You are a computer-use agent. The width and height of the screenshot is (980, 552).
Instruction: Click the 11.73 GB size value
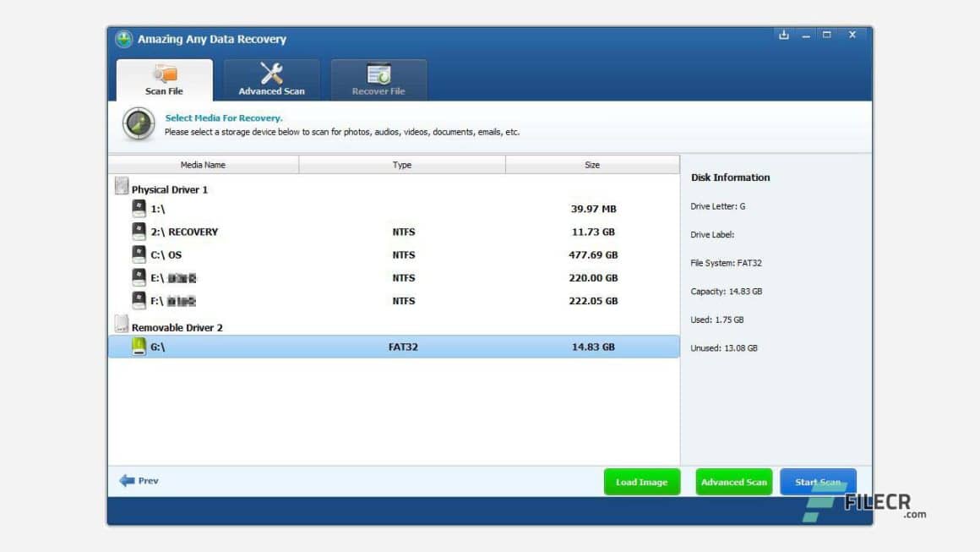(x=593, y=232)
